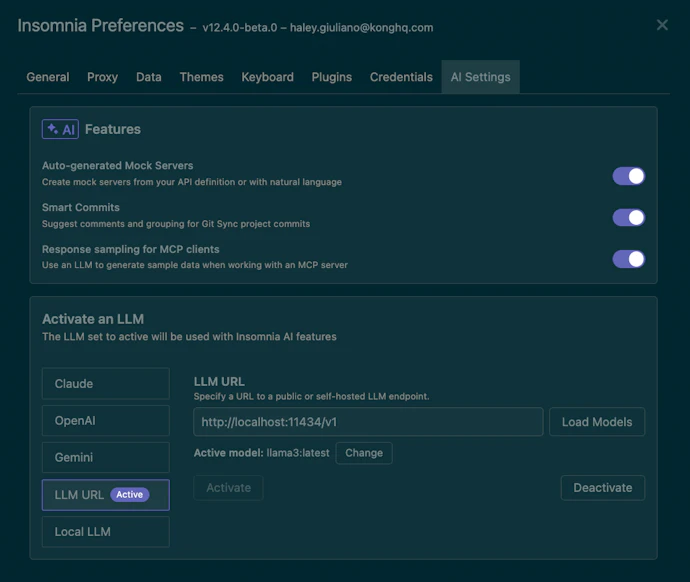This screenshot has height=582, width=690.
Task: Click 'Suggest comments and grouping' description
Action: tap(176, 224)
